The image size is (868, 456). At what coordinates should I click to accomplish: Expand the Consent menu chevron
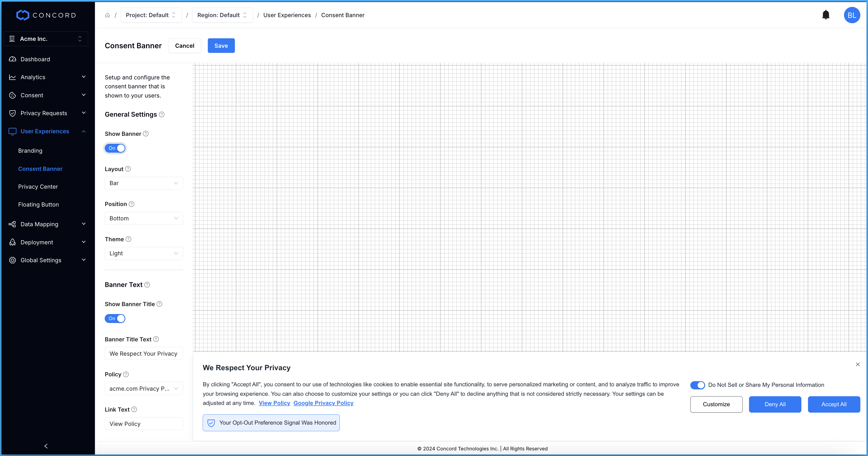tap(84, 95)
